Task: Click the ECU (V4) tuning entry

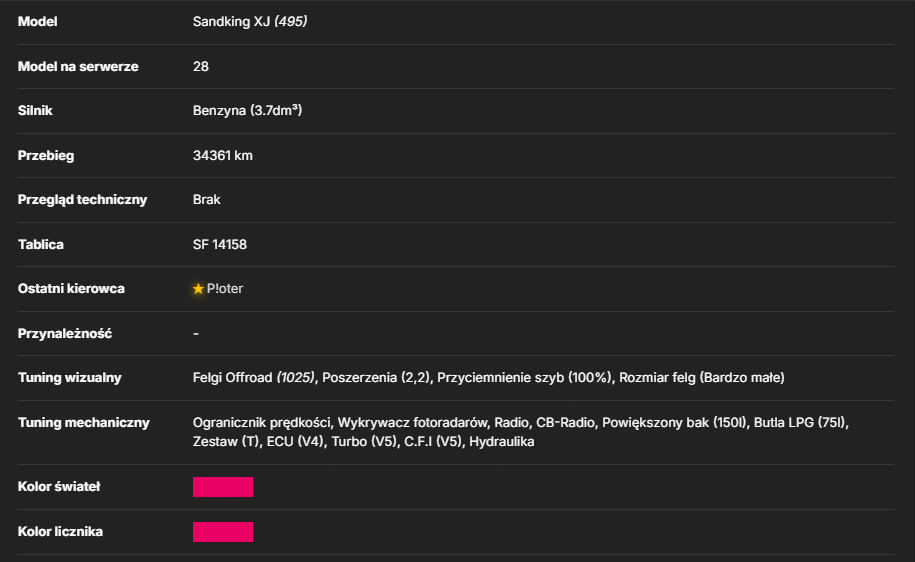Action: [295, 441]
